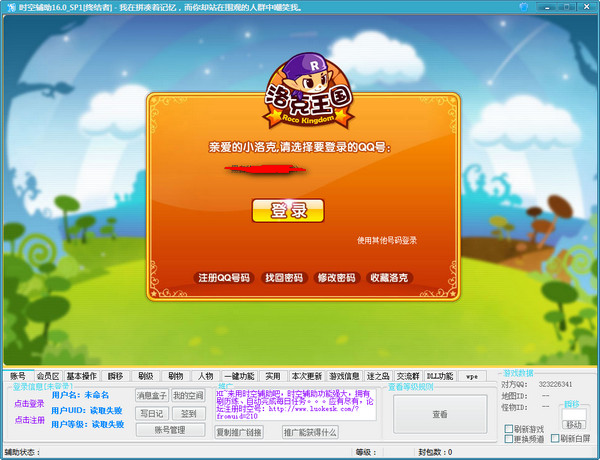
Task: Select the 实用 tab
Action: [x=273, y=376]
